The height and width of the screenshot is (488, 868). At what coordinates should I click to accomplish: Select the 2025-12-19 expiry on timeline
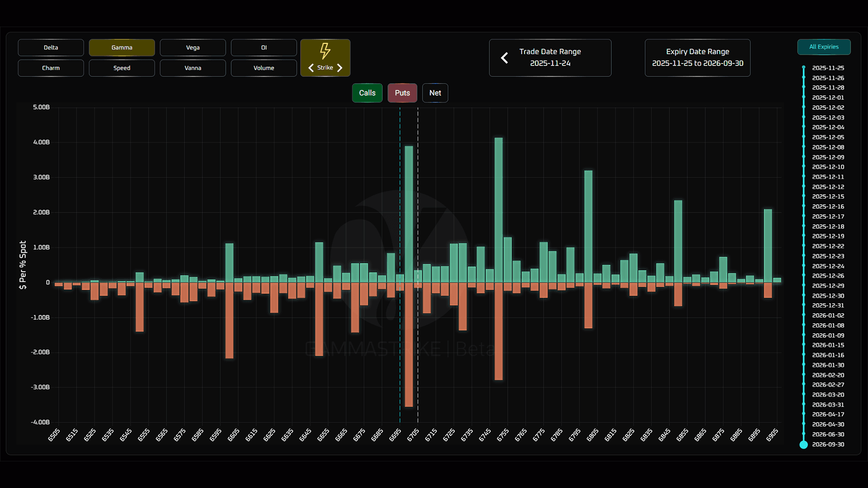tap(804, 236)
